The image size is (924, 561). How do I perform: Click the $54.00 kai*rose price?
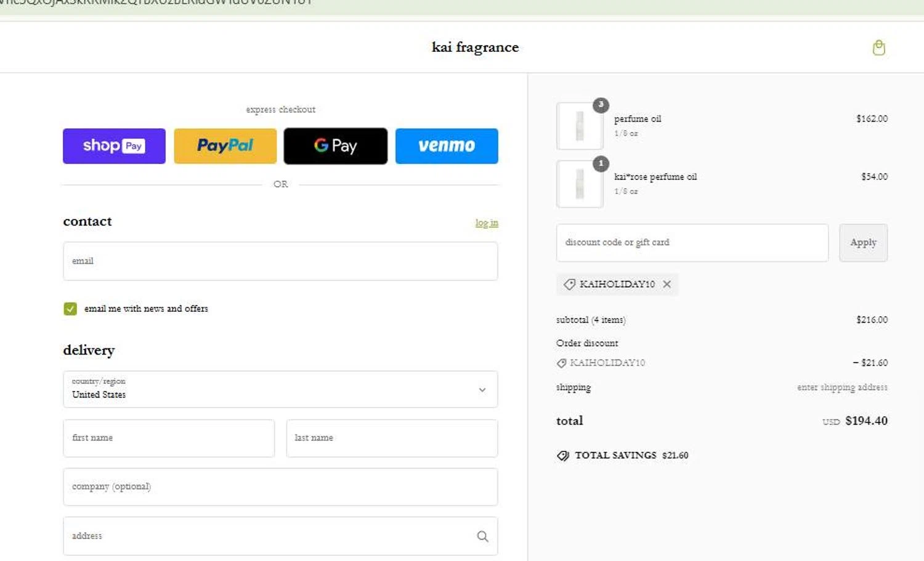point(874,177)
